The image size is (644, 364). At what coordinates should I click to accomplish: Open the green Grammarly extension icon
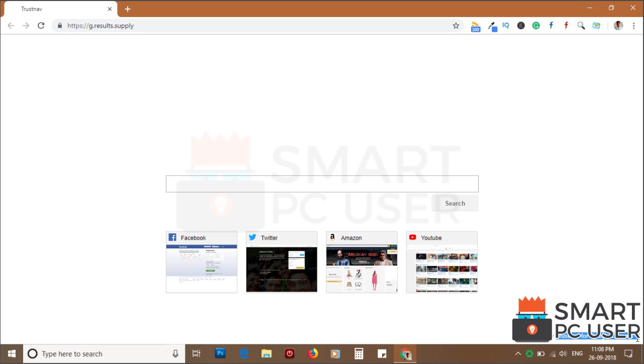(x=536, y=26)
